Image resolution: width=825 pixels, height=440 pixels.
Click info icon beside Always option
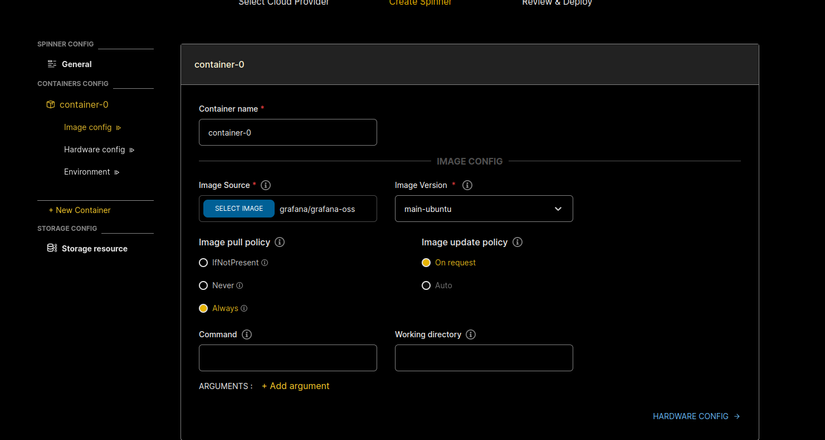tap(244, 308)
